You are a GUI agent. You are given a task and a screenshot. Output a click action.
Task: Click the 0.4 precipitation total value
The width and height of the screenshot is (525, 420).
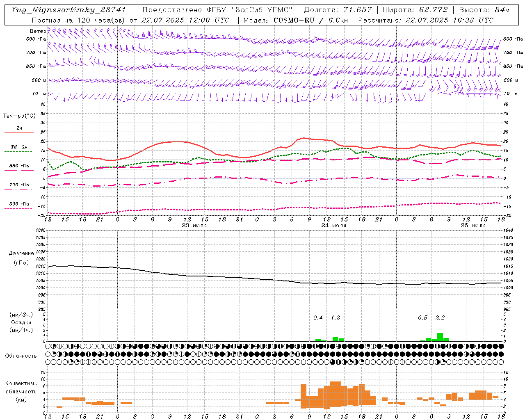click(318, 318)
